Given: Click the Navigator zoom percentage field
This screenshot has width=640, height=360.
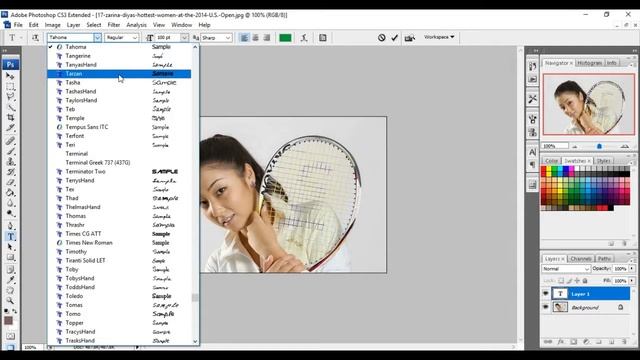Looking at the screenshot, I should click(x=555, y=146).
